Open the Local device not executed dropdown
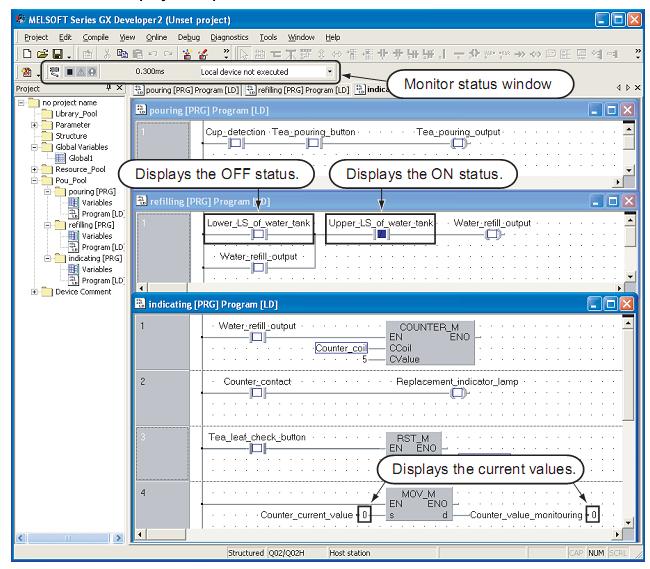The height and width of the screenshot is (569, 650). click(x=329, y=73)
